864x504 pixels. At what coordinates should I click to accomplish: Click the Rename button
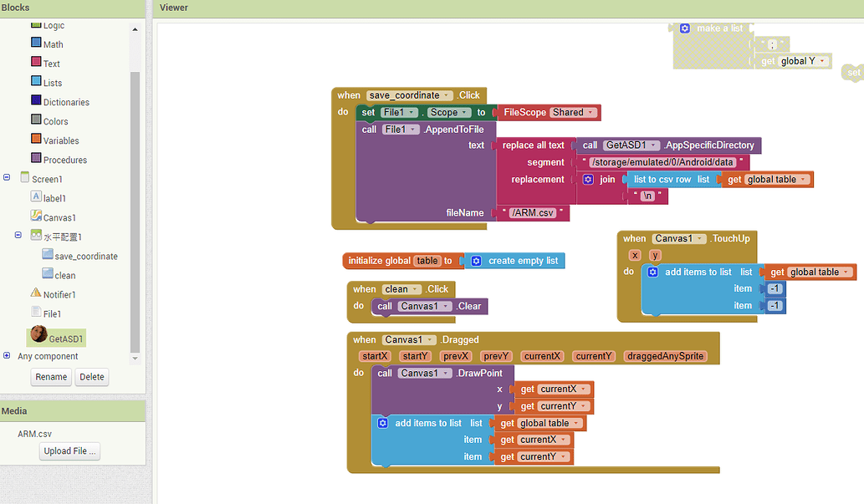coord(50,377)
